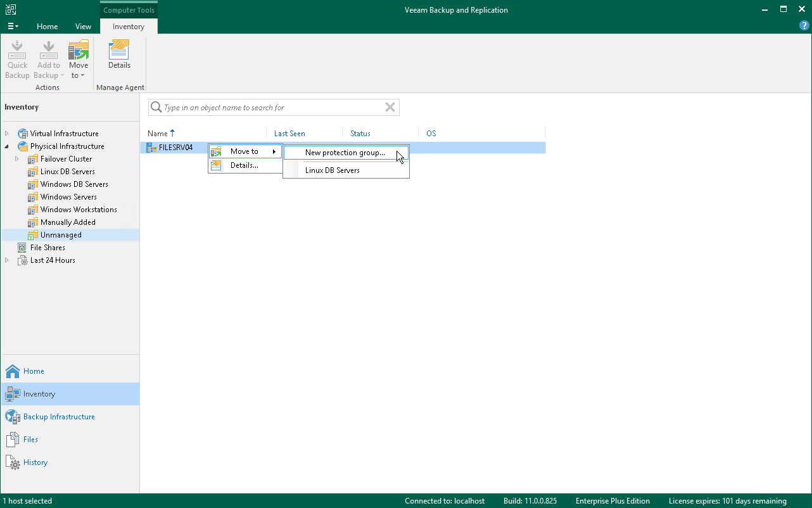Select Linux DB Servers in inventory tree

pos(68,172)
